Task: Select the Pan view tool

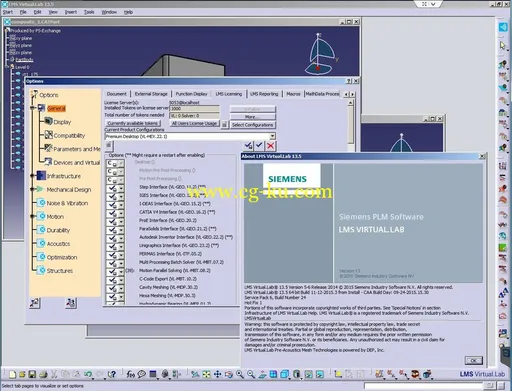Action: [x=217, y=374]
